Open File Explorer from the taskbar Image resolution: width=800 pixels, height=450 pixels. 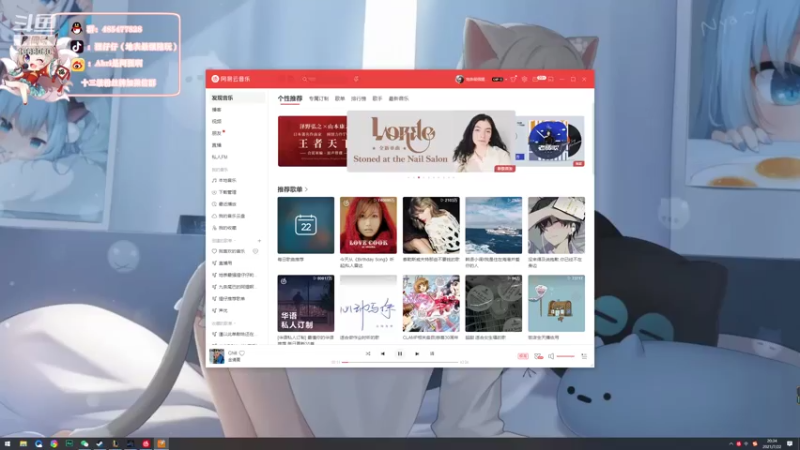23,444
